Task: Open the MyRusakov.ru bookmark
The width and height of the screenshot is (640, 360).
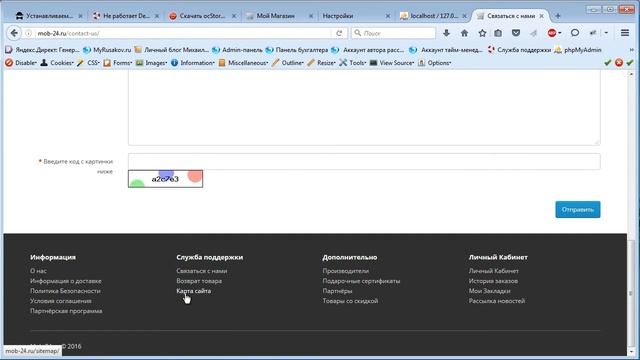Action: [107, 50]
